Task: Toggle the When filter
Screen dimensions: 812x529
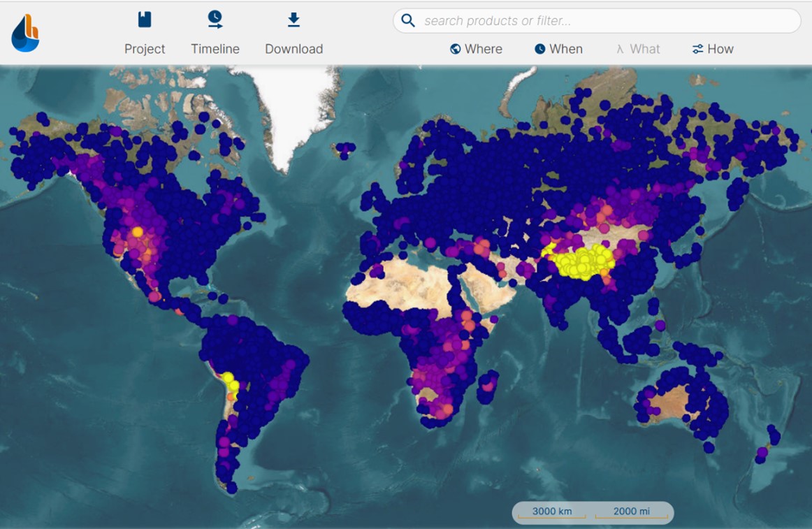Action: [558, 49]
